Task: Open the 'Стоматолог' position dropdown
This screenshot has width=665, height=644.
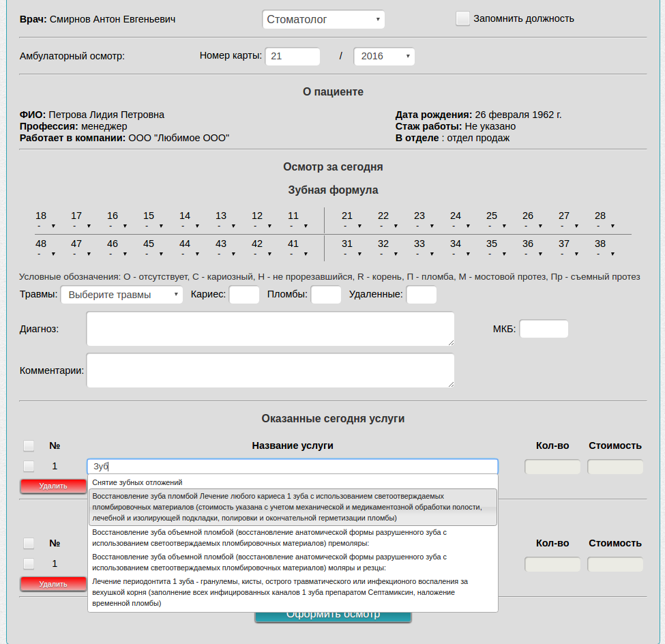Action: tap(323, 20)
